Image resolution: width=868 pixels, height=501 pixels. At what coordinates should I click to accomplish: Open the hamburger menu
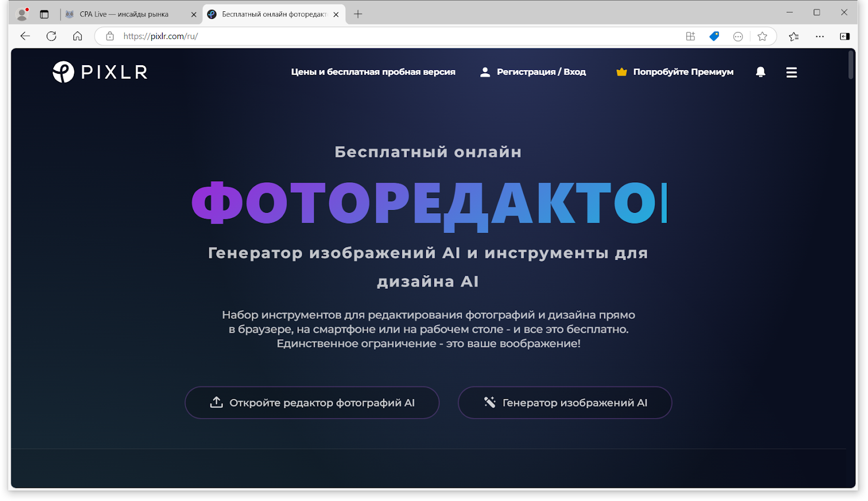click(792, 72)
